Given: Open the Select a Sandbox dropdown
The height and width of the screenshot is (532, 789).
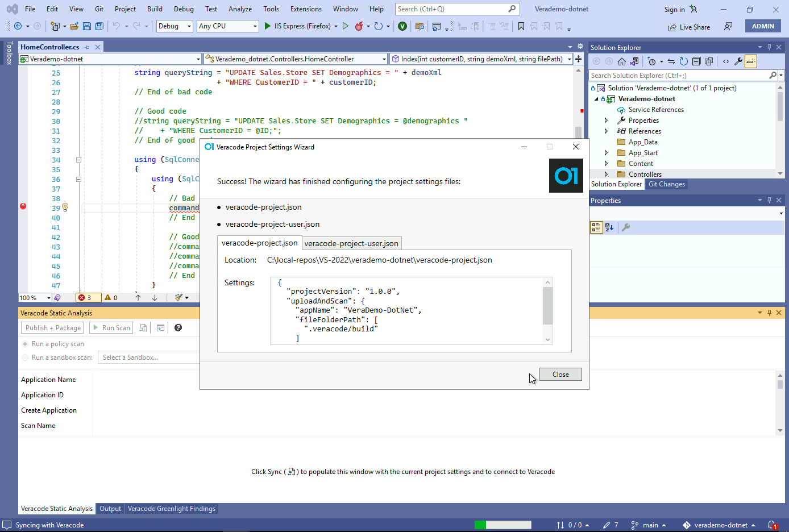Looking at the screenshot, I should coord(149,358).
